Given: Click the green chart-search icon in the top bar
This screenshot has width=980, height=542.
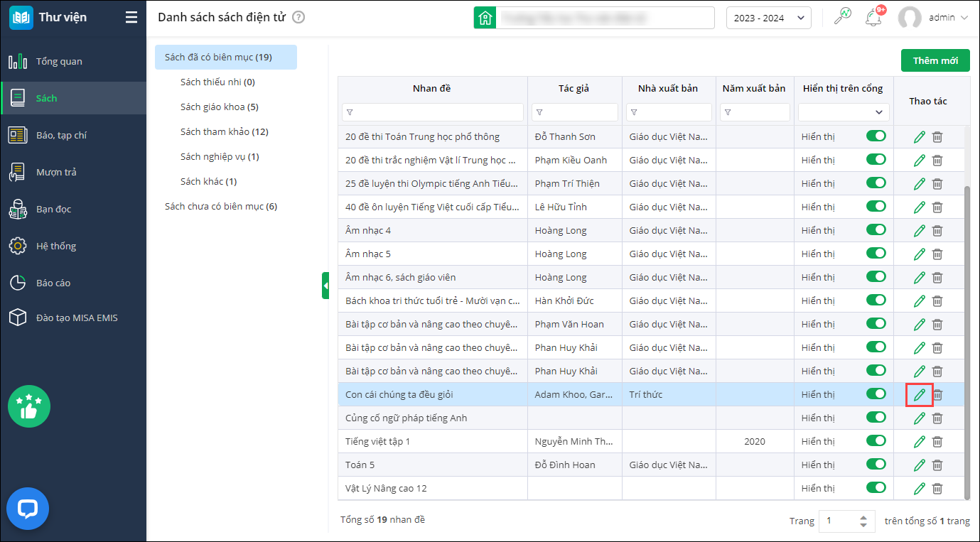Looking at the screenshot, I should (x=843, y=17).
